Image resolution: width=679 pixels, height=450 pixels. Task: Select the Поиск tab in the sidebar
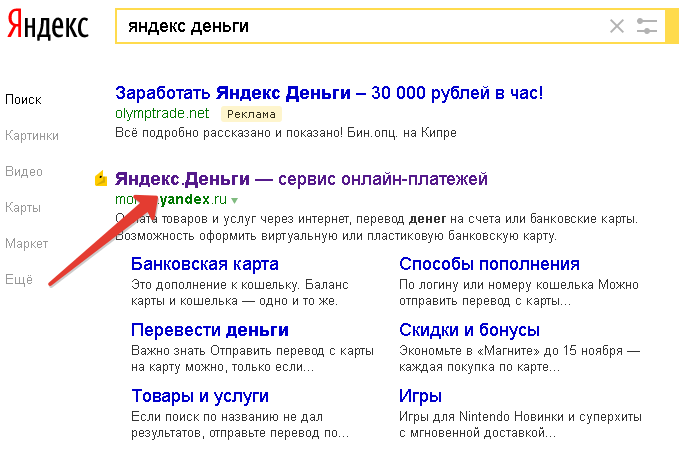(23, 100)
